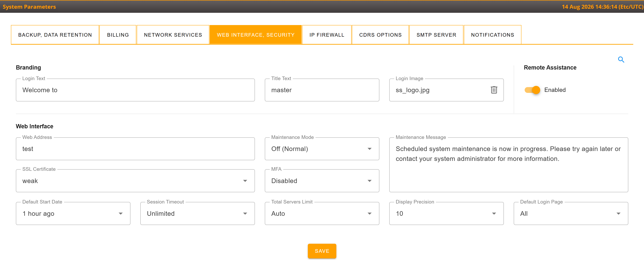The image size is (644, 264).
Task: Click into the Login Text field
Action: [x=135, y=90]
